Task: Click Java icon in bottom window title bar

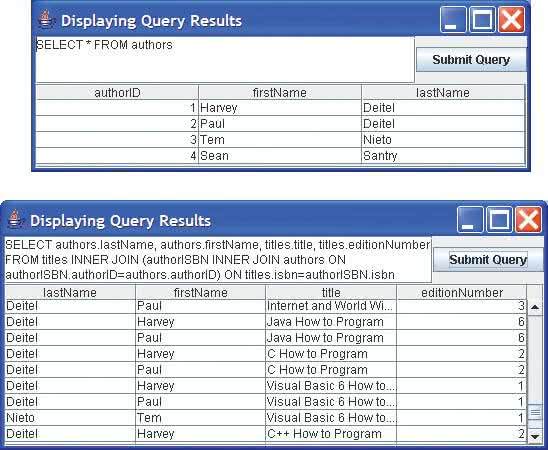Action: click(x=14, y=219)
